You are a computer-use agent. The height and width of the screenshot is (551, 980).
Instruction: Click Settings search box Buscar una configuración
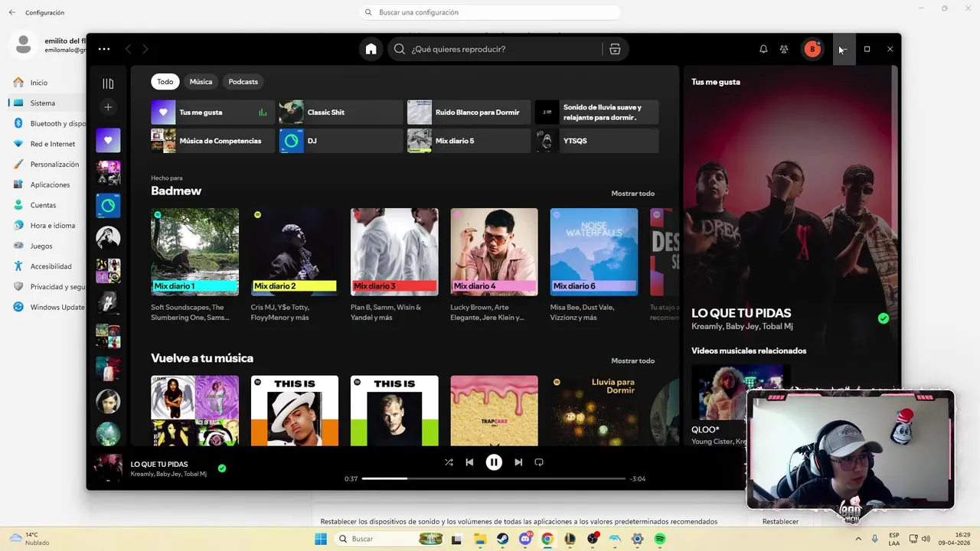tap(490, 12)
